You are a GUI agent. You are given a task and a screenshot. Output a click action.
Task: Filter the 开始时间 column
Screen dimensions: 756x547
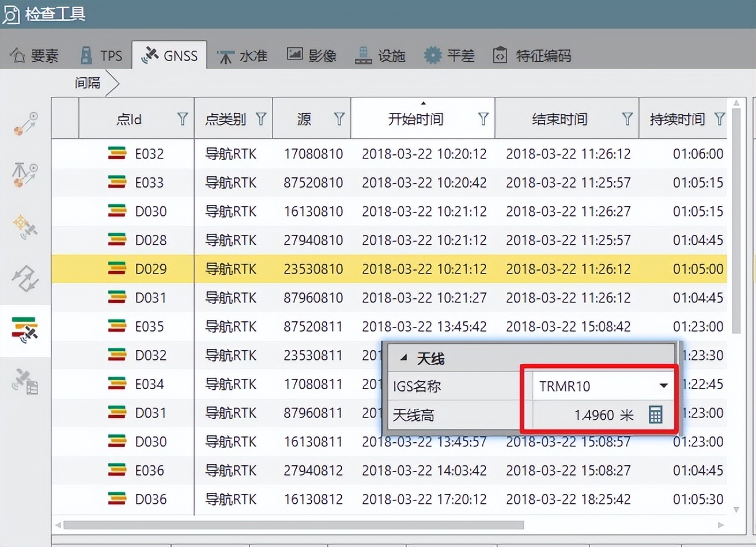click(483, 119)
